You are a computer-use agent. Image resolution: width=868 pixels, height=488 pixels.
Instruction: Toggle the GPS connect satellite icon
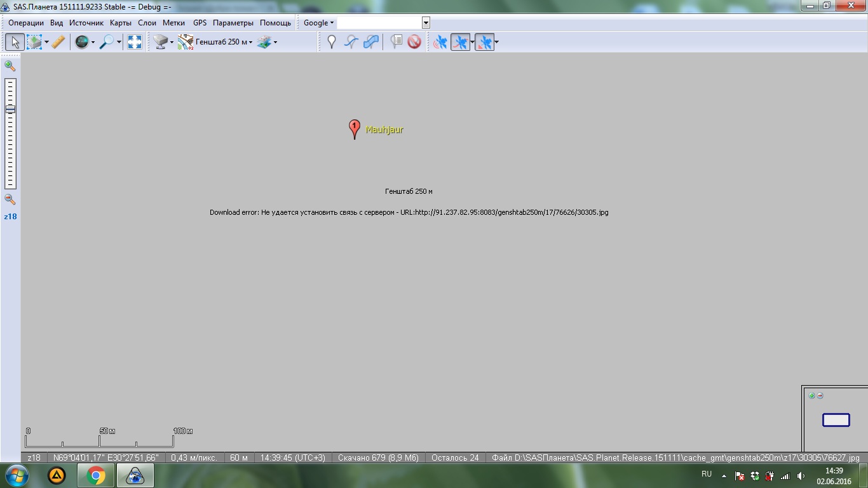[x=440, y=43]
